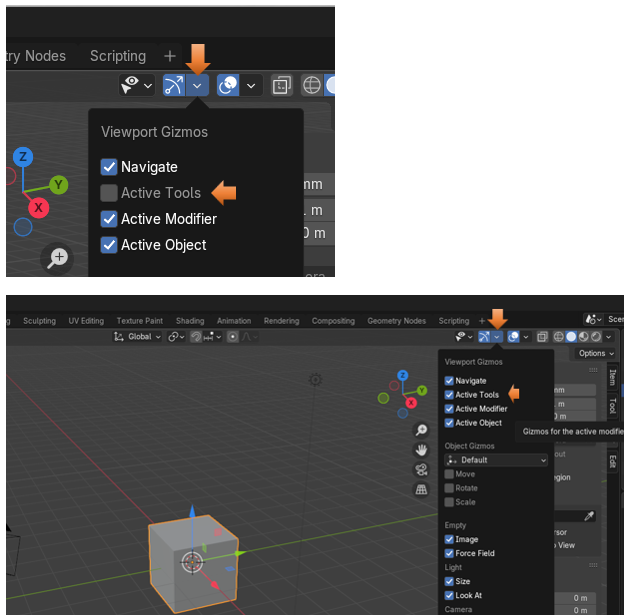Switch perspective/orthographic with the grid icon
The image size is (624, 615).
click(x=421, y=489)
